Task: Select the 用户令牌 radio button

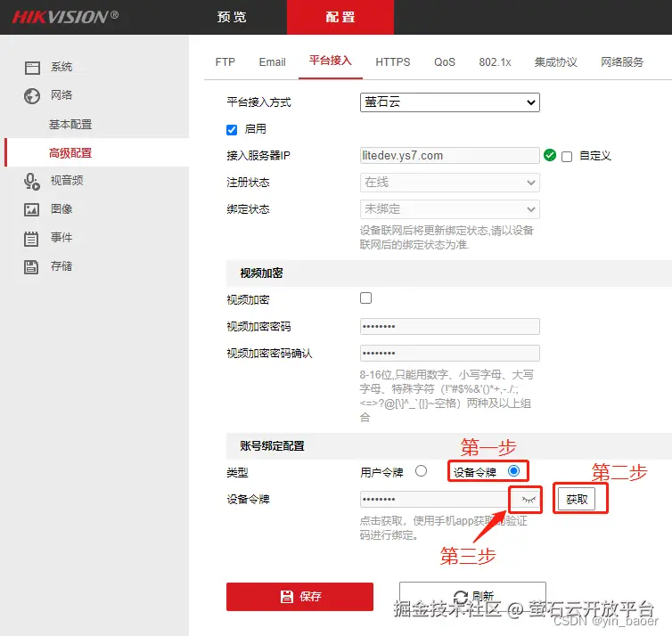Action: (422, 471)
